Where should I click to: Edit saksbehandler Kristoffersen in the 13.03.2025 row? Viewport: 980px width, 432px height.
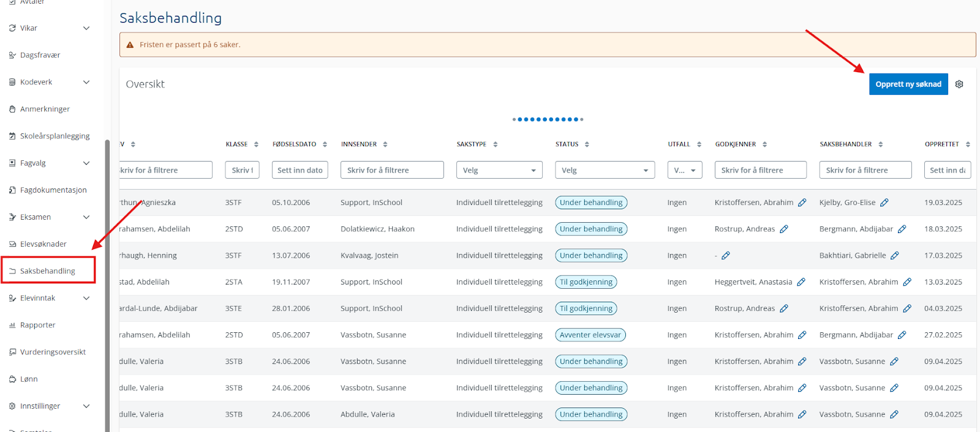pos(907,282)
